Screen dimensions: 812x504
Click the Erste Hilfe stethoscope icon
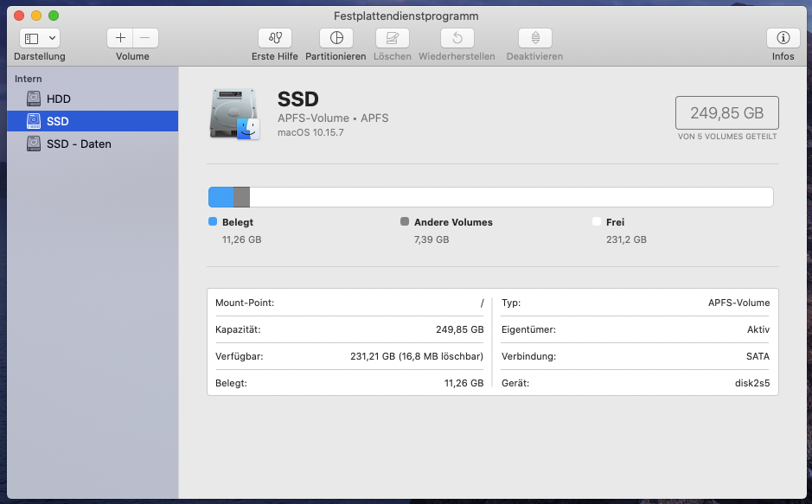275,38
